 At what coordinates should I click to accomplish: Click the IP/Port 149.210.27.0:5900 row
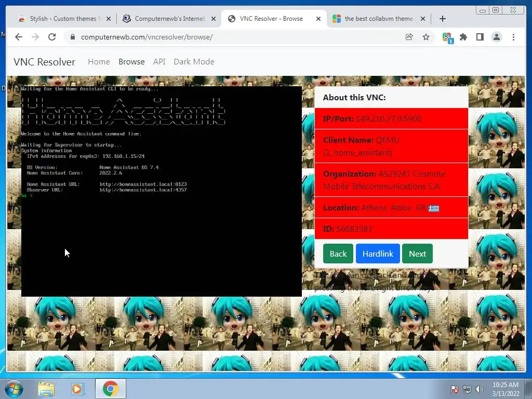(391, 119)
